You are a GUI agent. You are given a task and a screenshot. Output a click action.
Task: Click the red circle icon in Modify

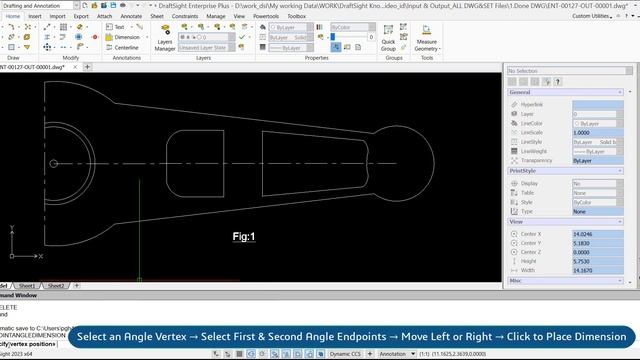(x=95, y=37)
